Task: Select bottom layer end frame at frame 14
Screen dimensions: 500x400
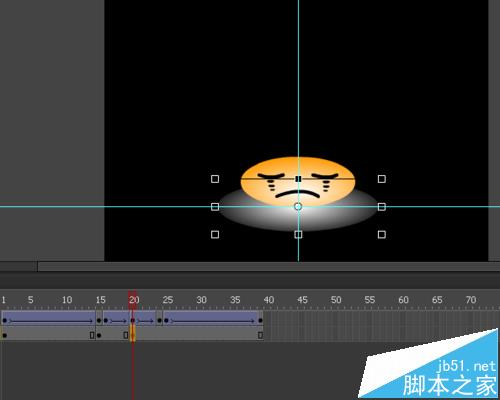Action: pos(92,335)
